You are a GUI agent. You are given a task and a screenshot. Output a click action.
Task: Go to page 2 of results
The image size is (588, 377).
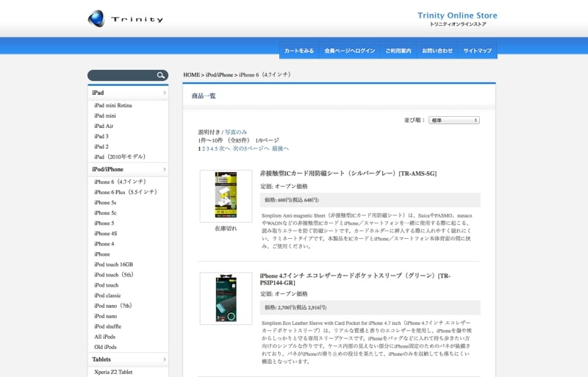204,148
